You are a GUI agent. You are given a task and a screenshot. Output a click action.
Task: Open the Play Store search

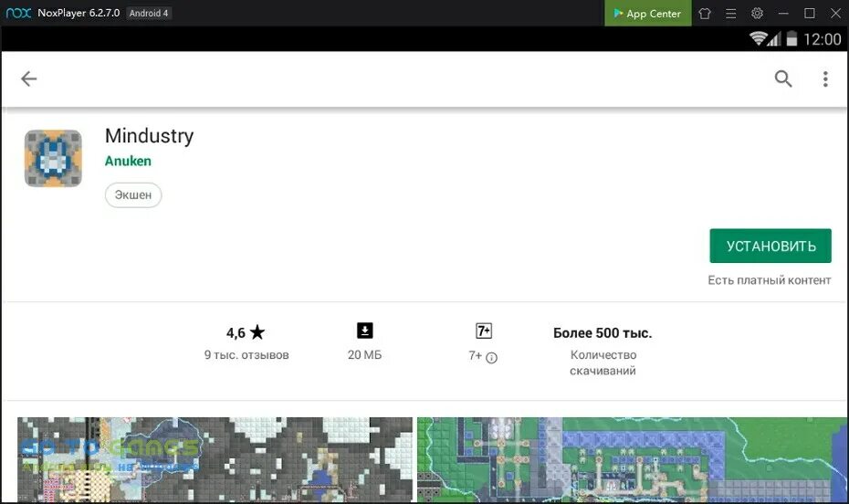click(783, 79)
